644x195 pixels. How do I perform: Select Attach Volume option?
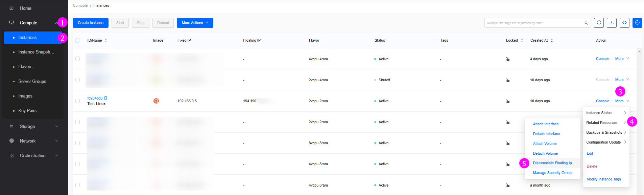pyautogui.click(x=545, y=144)
